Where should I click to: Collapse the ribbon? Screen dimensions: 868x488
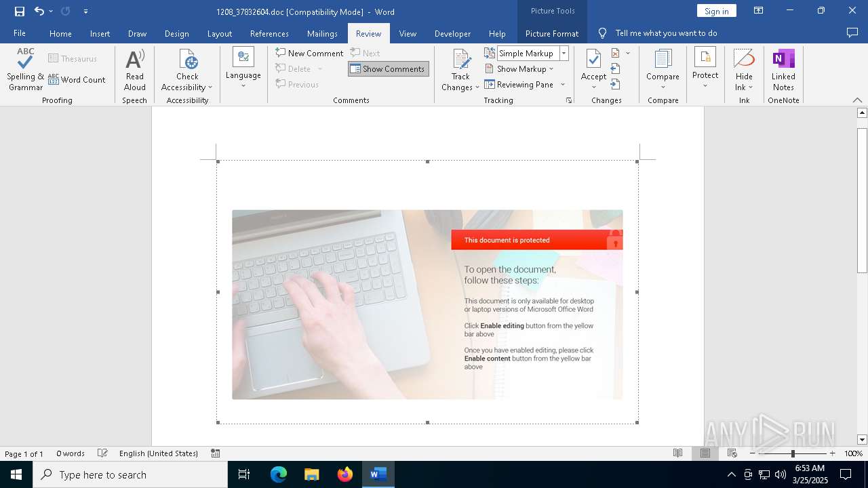click(x=857, y=100)
